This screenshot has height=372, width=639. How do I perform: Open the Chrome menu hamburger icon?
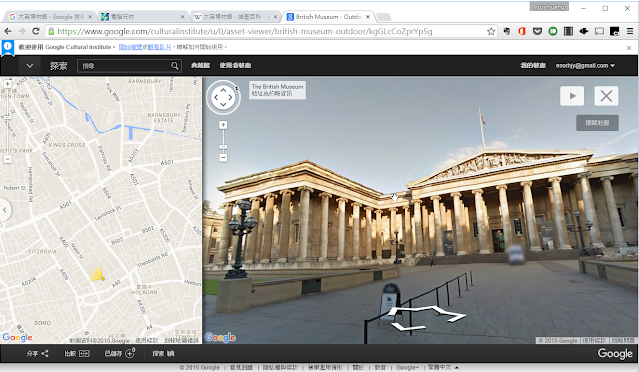[x=630, y=31]
